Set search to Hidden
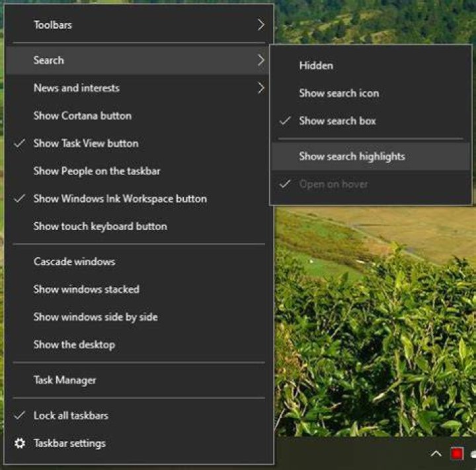The width and height of the screenshot is (476, 470). pyautogui.click(x=371, y=65)
